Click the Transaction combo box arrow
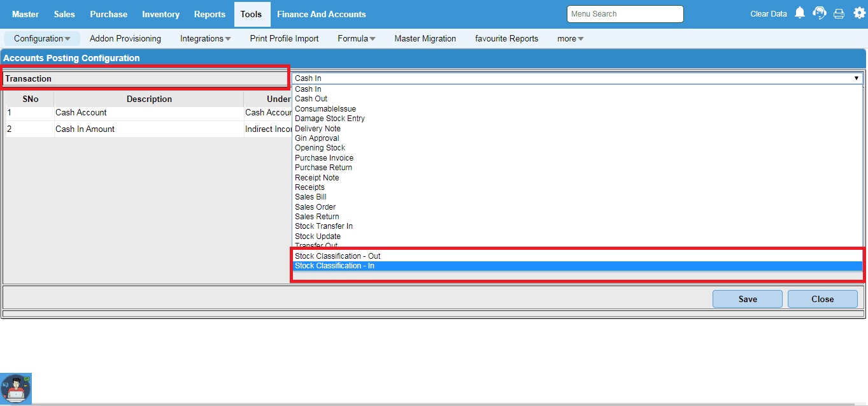 pyautogui.click(x=857, y=78)
